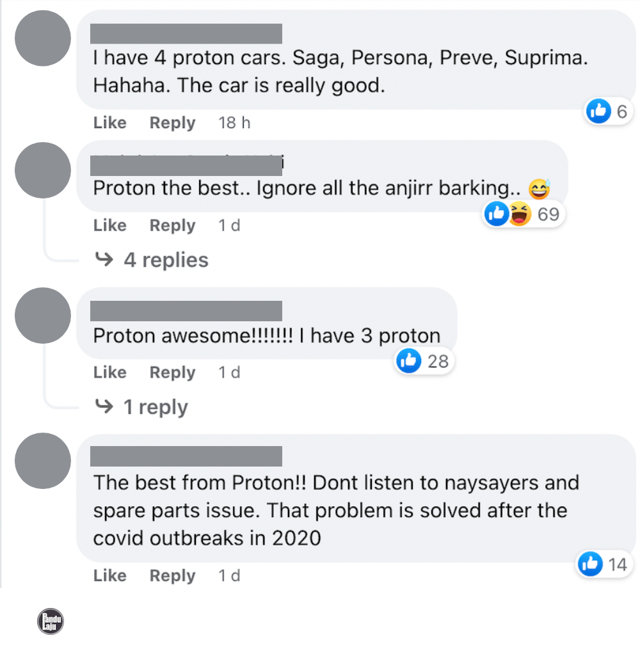Viewport: 640px width, 672px height.
Task: Open avatar of the 'Proton the best' commenter
Action: pos(42,170)
